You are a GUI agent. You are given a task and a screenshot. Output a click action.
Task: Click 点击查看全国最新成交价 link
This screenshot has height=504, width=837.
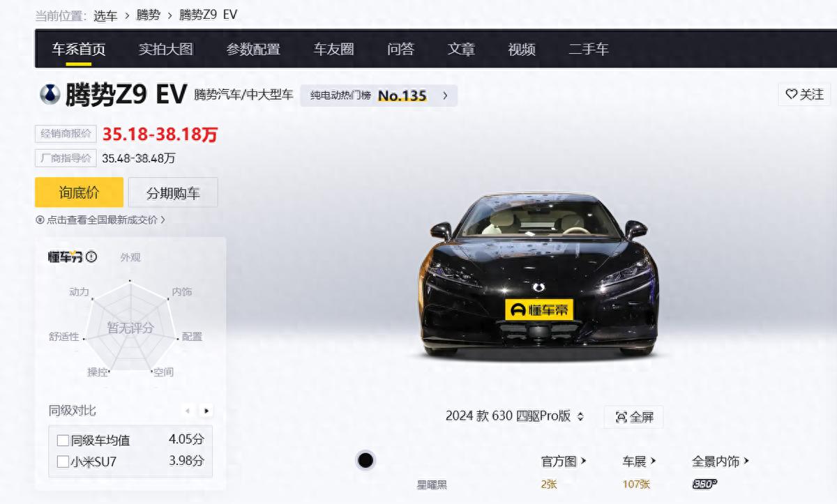click(103, 220)
